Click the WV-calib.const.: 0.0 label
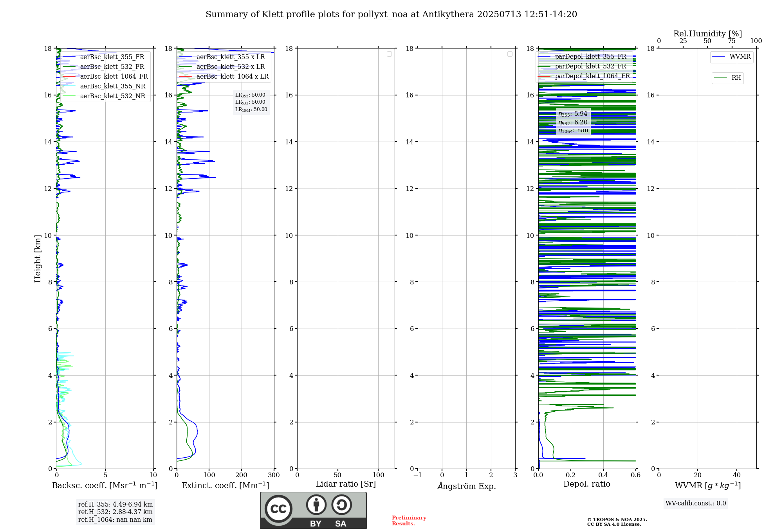783x532 pixels. click(x=696, y=503)
